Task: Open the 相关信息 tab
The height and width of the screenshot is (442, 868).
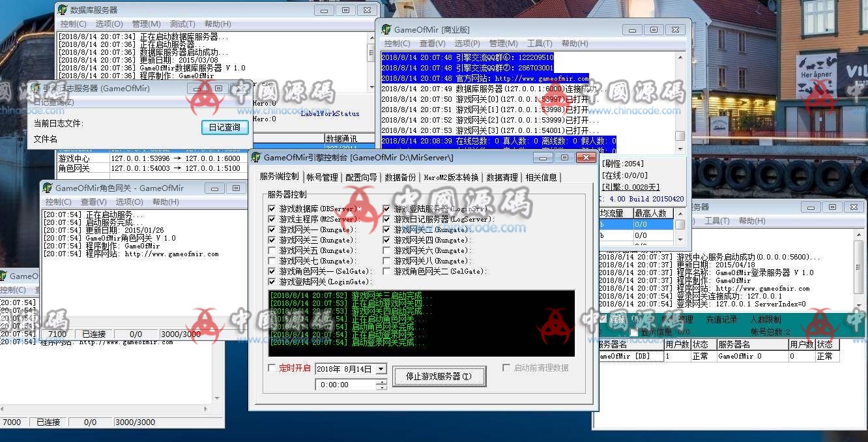Action: (x=541, y=177)
